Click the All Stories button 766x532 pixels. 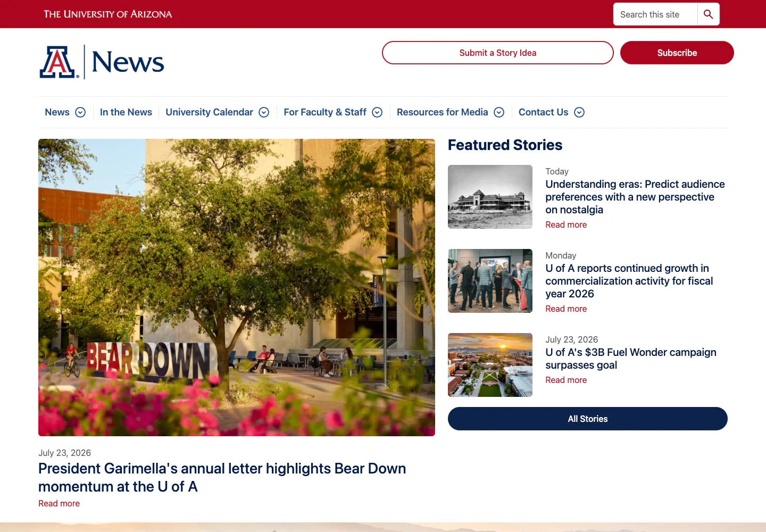pyautogui.click(x=588, y=419)
